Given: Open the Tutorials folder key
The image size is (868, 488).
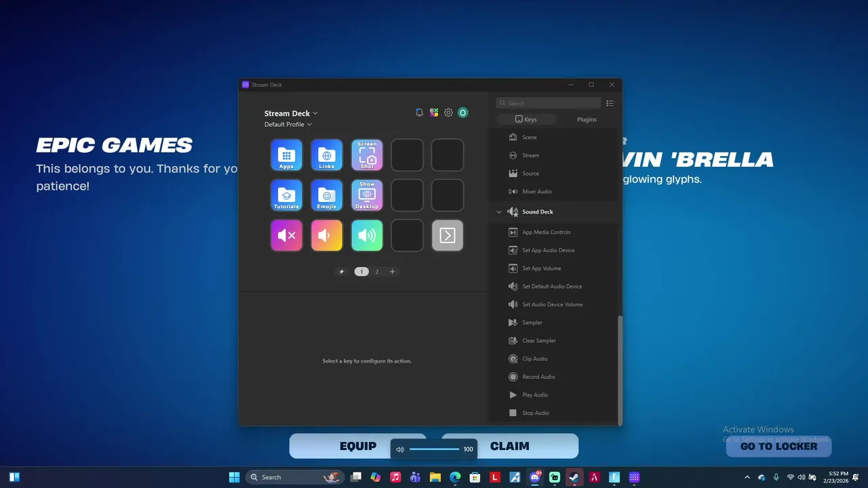Looking at the screenshot, I should tap(286, 195).
